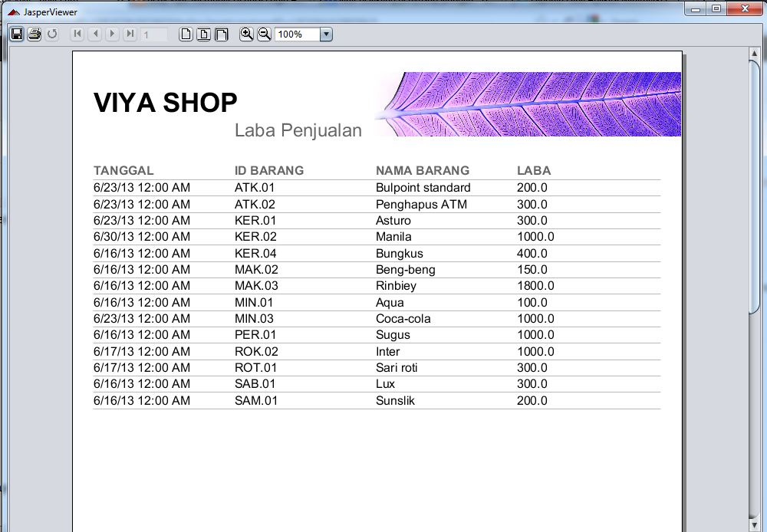
Task: Switch to actual size view
Action: (x=186, y=34)
